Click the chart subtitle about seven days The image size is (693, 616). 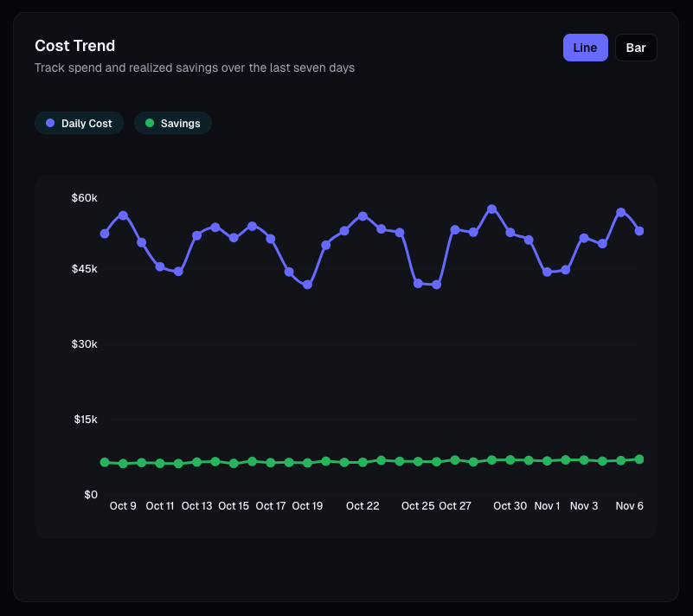tap(194, 67)
